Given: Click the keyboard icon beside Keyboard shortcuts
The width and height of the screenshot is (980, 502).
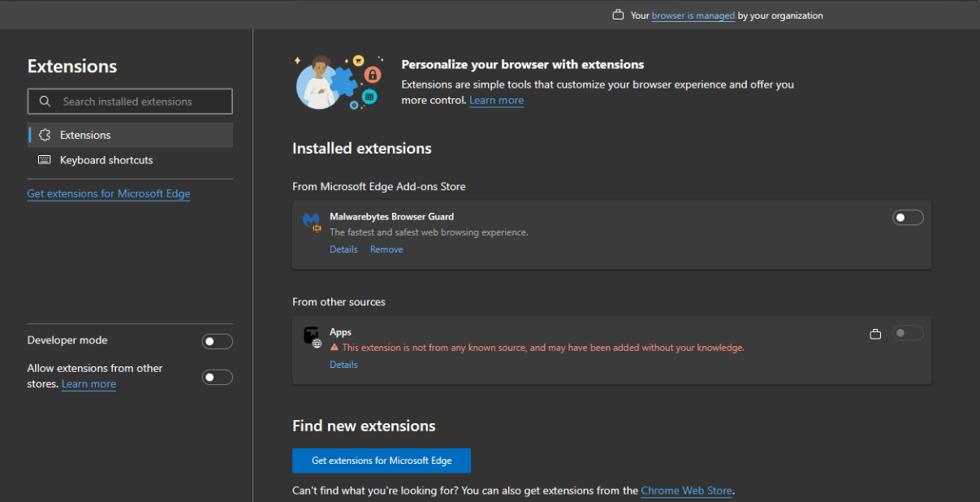Looking at the screenshot, I should click(45, 160).
